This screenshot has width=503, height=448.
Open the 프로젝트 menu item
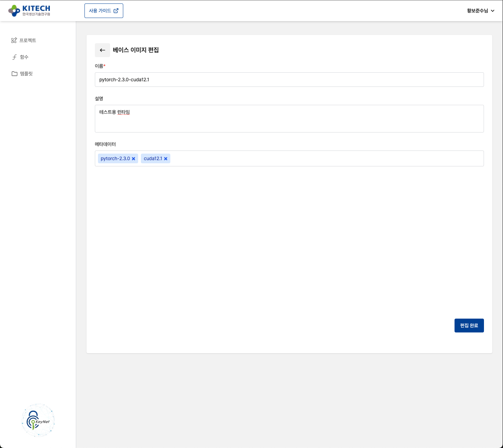tap(28, 40)
